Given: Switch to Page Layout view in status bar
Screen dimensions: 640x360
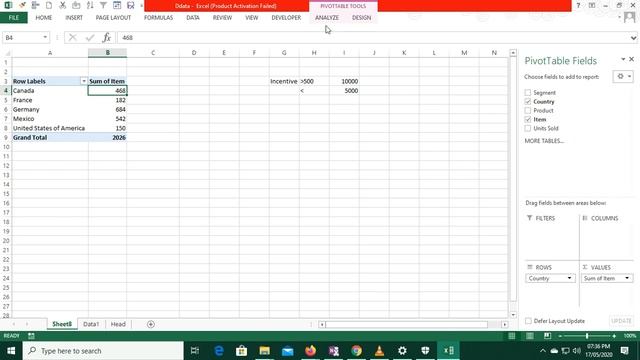Looking at the screenshot, I should (529, 336).
